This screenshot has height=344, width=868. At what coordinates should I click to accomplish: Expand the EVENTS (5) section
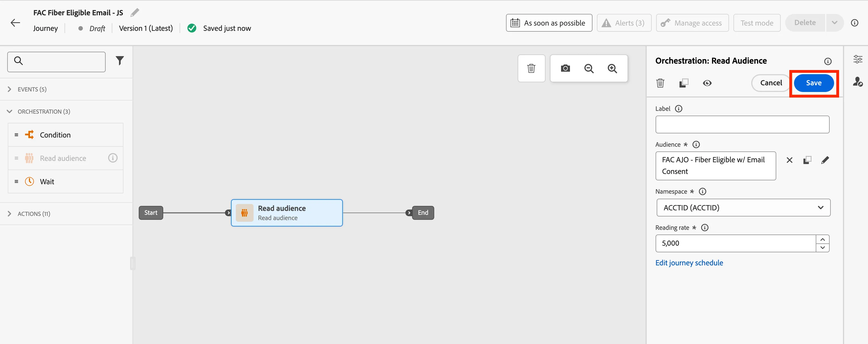click(x=66, y=89)
